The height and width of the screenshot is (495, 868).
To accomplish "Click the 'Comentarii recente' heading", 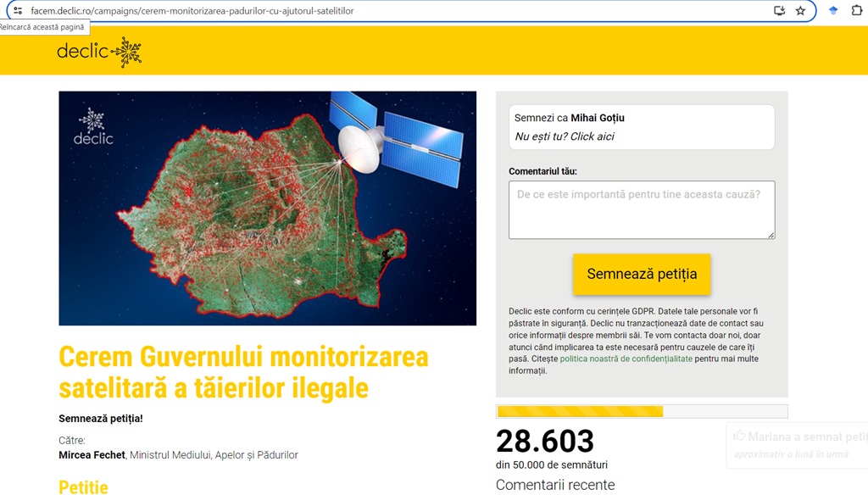I will [555, 485].
